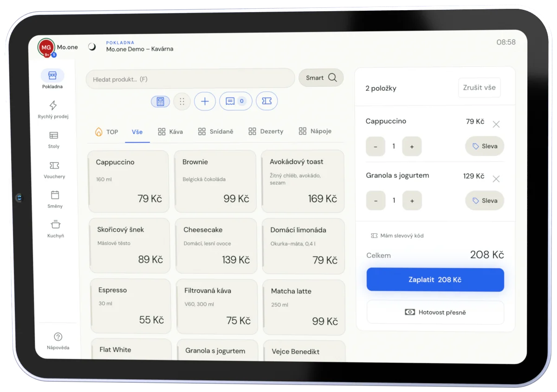Viewport: 557px width, 392px height.
Task: Click Zaplatit 208 Kč pay button
Action: point(435,280)
